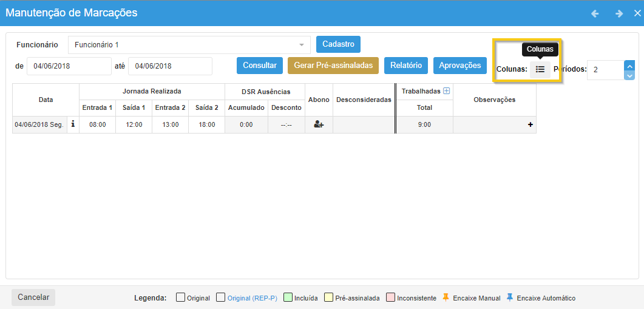The width and height of the screenshot is (644, 309).
Task: Click the start date field
Action: (69, 66)
